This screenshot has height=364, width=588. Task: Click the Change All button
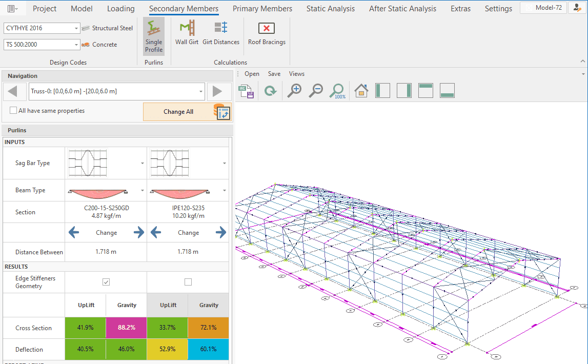pos(178,112)
